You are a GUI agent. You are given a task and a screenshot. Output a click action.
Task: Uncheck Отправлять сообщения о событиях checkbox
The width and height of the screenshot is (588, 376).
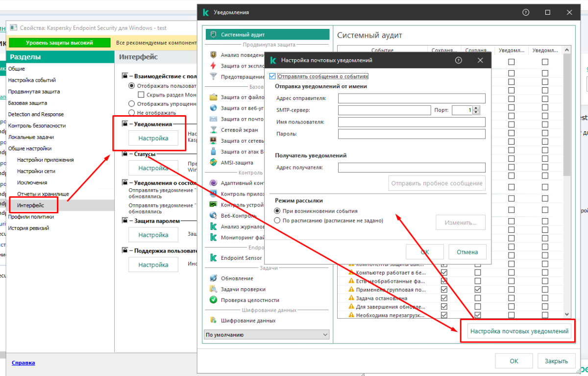[272, 76]
